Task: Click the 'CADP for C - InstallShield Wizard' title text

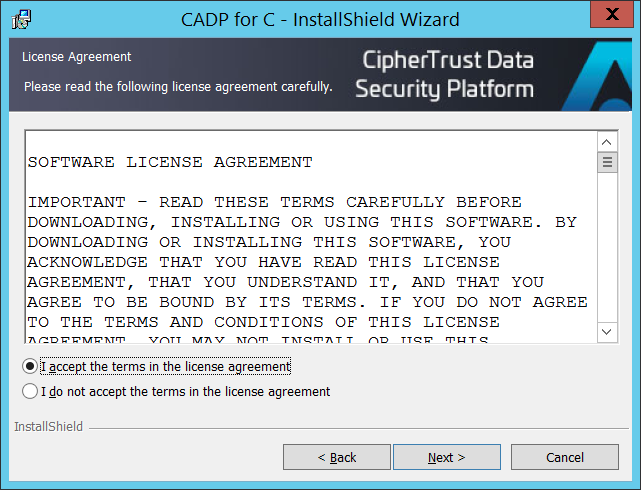Action: coord(320,19)
